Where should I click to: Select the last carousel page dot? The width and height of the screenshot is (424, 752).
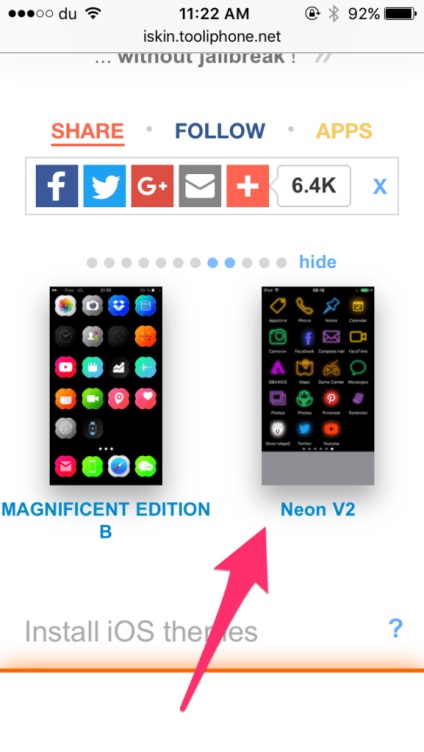pyautogui.click(x=282, y=262)
